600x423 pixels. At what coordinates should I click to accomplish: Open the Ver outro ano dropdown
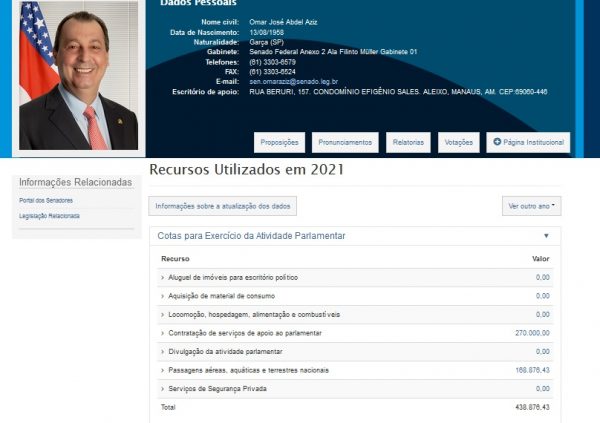point(531,206)
